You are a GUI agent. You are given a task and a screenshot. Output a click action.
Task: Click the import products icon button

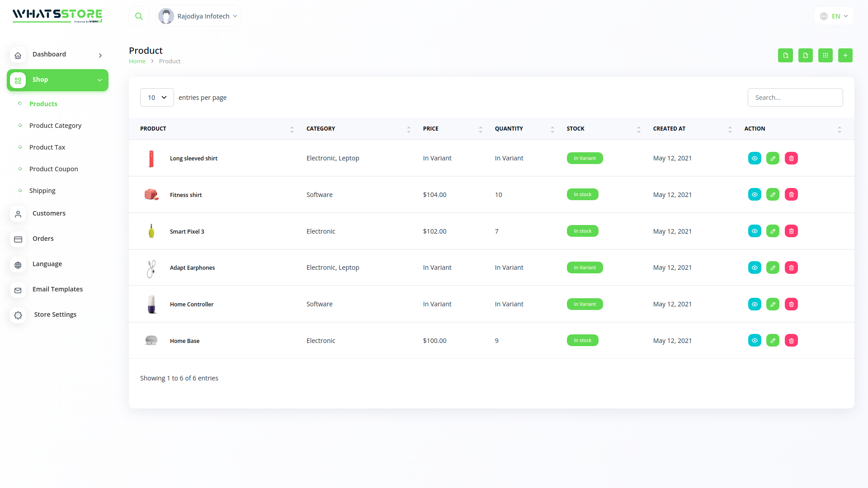(805, 56)
